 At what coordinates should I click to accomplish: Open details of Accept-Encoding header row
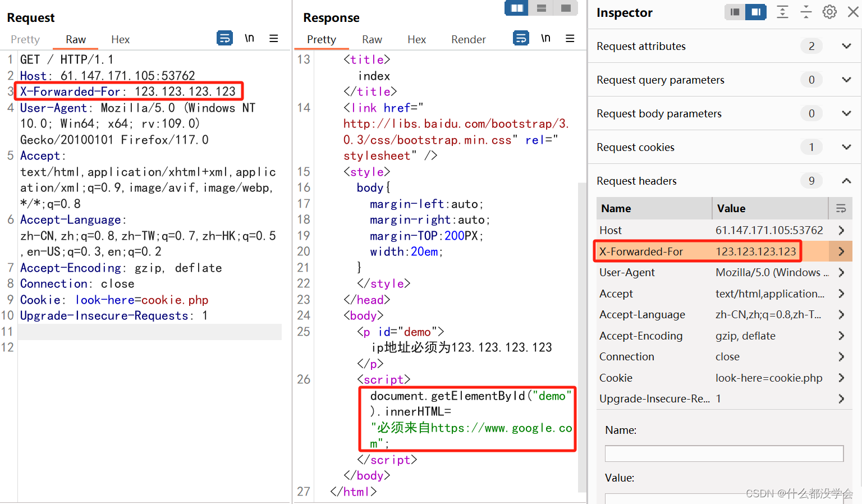841,336
